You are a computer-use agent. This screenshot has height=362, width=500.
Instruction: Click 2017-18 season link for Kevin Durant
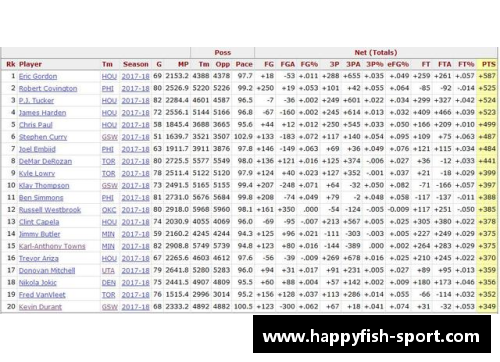point(135,307)
